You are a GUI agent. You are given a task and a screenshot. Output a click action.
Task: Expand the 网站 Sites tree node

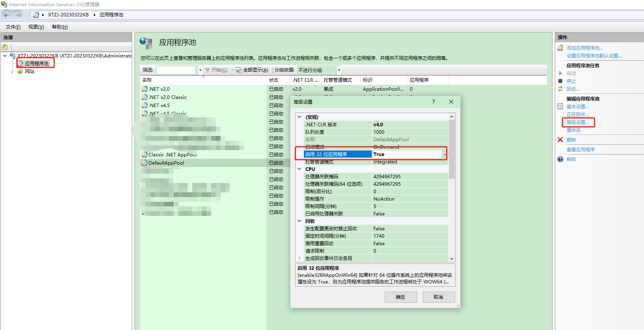(13, 72)
